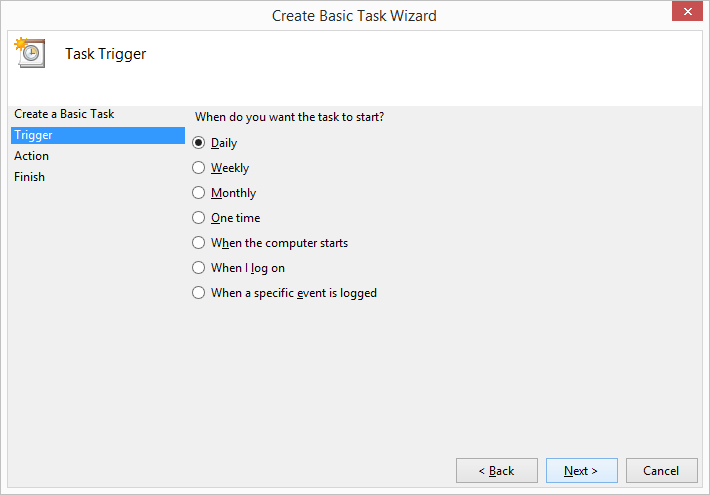Close the Create Basic Task Wizard window
710x495 pixels.
(687, 11)
